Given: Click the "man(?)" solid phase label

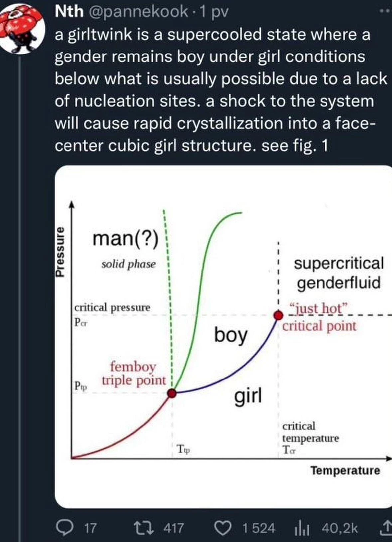Looking at the screenshot, I should point(125,238).
